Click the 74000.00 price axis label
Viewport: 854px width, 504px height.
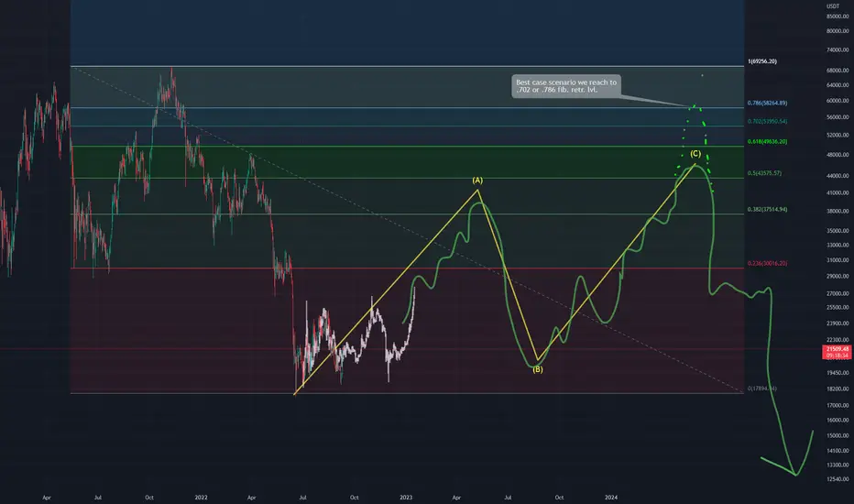tap(838, 49)
